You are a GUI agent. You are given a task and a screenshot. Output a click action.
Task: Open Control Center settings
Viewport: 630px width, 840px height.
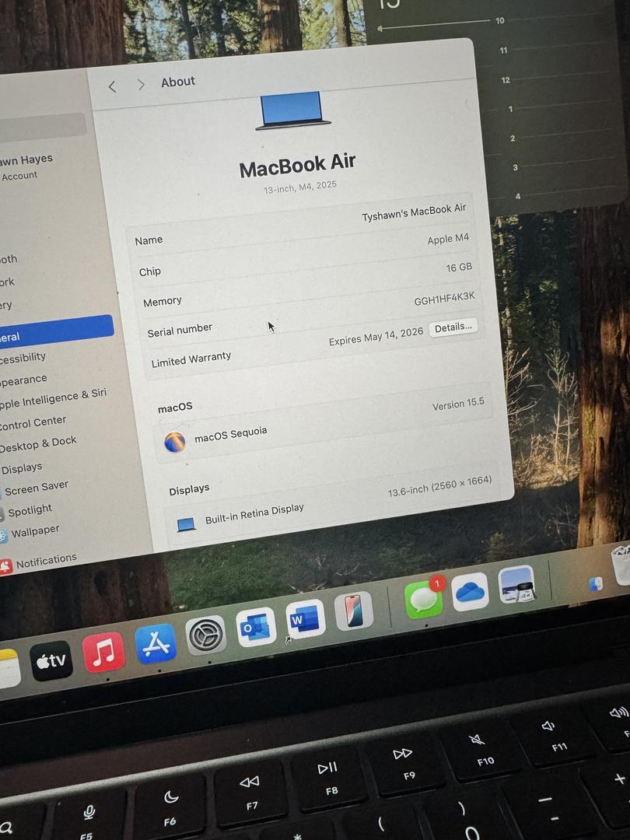point(33,423)
